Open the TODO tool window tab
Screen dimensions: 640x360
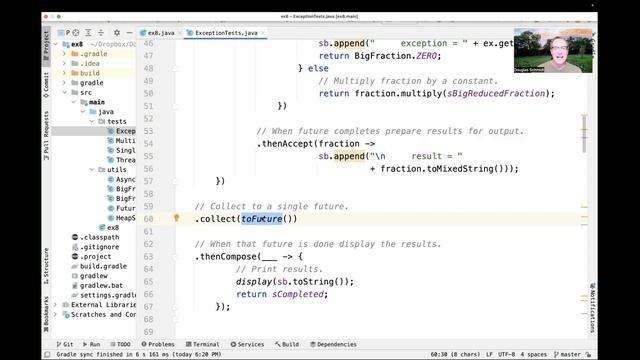(x=120, y=344)
